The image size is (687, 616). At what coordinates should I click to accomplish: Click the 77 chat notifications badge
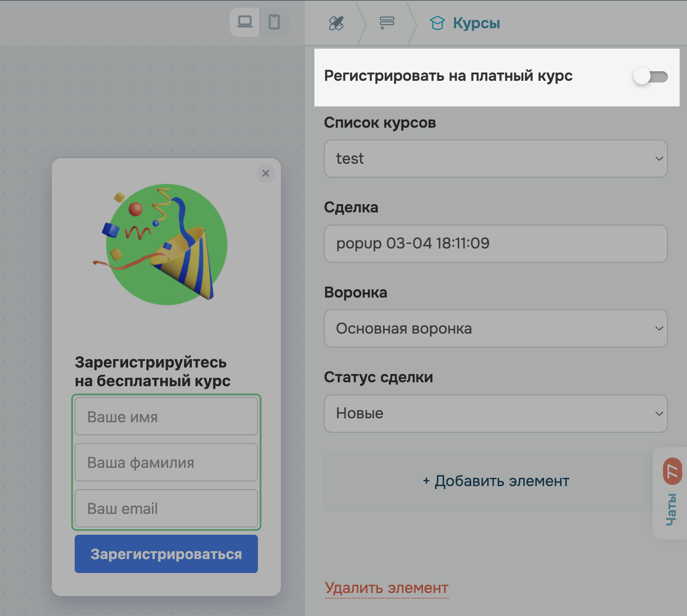(x=672, y=471)
